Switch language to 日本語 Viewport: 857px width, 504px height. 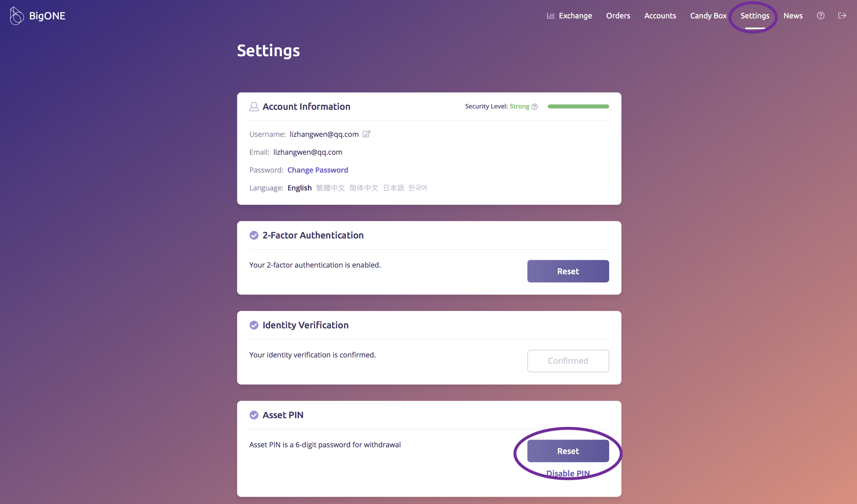(393, 188)
